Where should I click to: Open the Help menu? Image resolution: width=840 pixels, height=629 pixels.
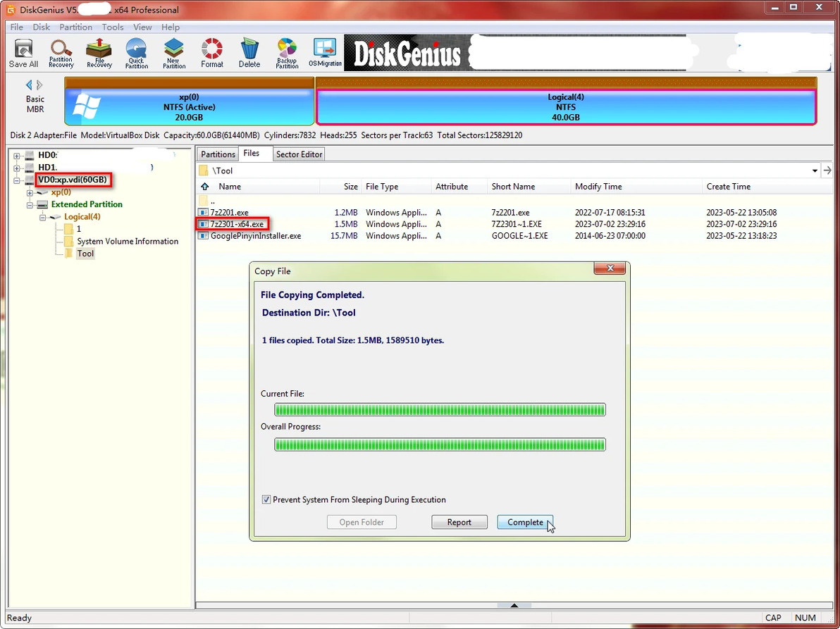171,27
